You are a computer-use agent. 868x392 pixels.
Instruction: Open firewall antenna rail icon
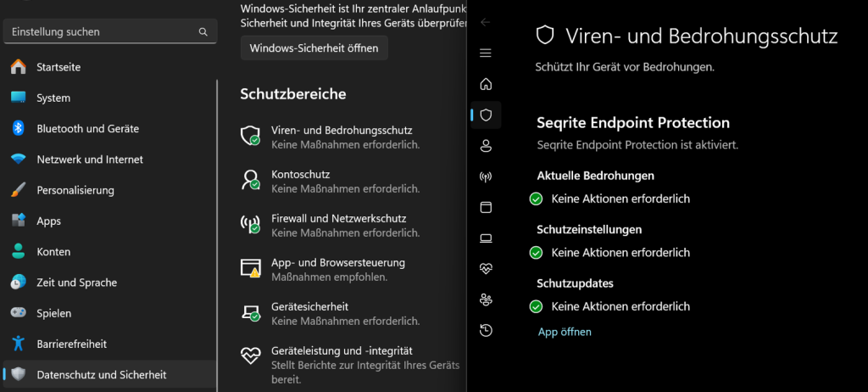click(x=486, y=176)
